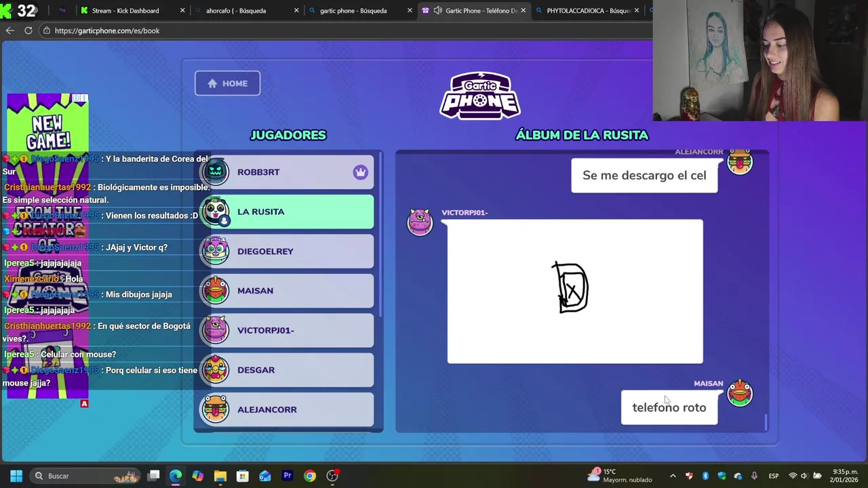This screenshot has height=488, width=868.
Task: Click ALEJANCORR's avatar in the player list
Action: click(x=216, y=409)
